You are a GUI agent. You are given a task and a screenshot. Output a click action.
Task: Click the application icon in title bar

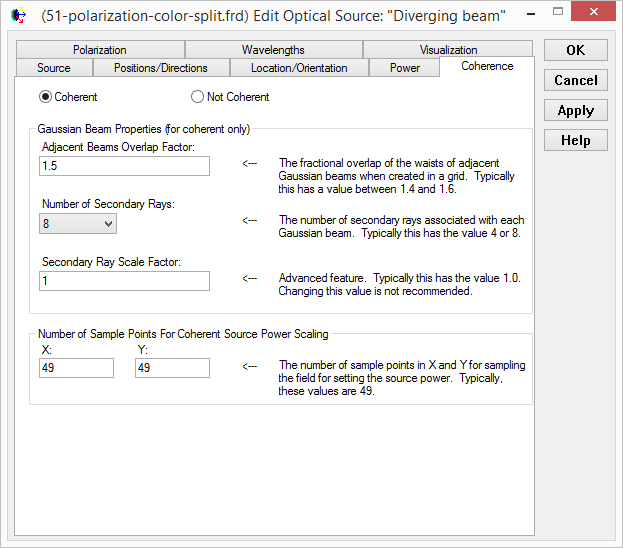click(18, 15)
